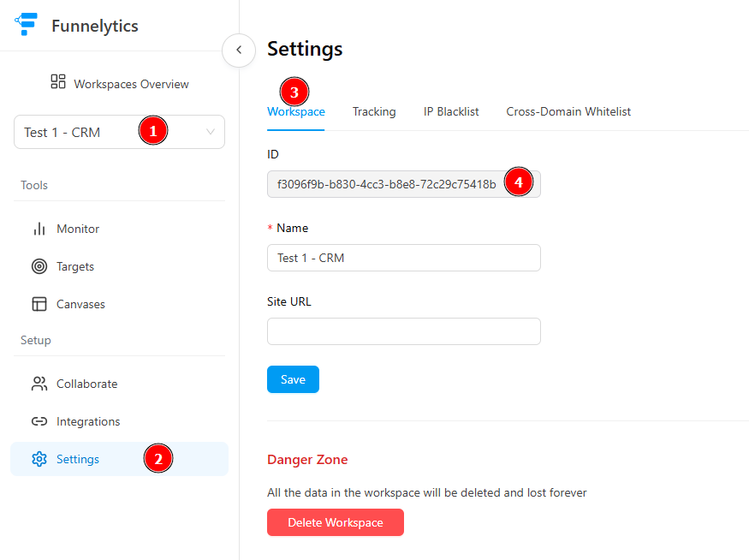
Task: Click the Name field containing Test 1 - CRM
Action: [x=404, y=258]
